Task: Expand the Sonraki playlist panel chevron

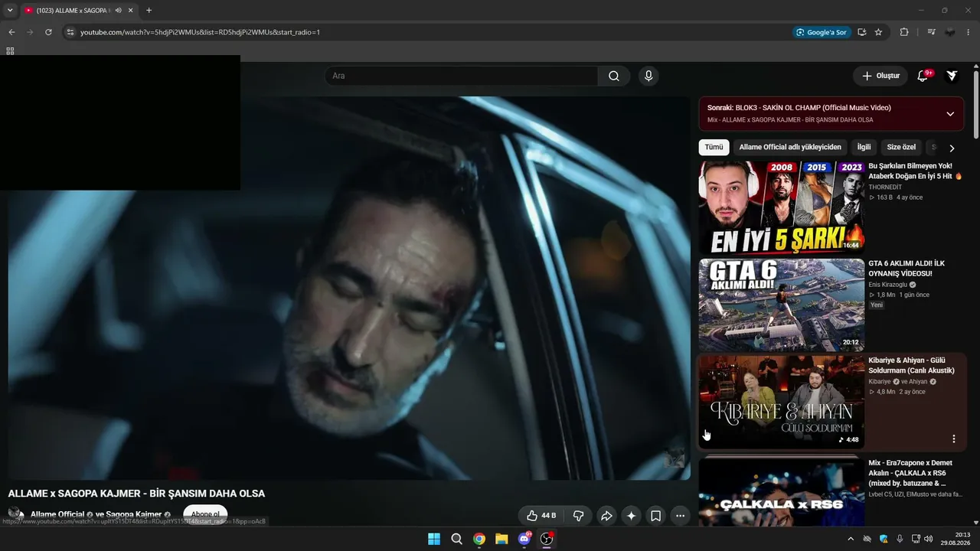Action: pyautogui.click(x=950, y=114)
